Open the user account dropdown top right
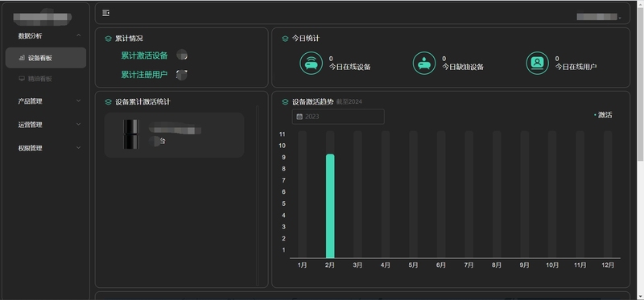This screenshot has width=644, height=300. (x=599, y=17)
